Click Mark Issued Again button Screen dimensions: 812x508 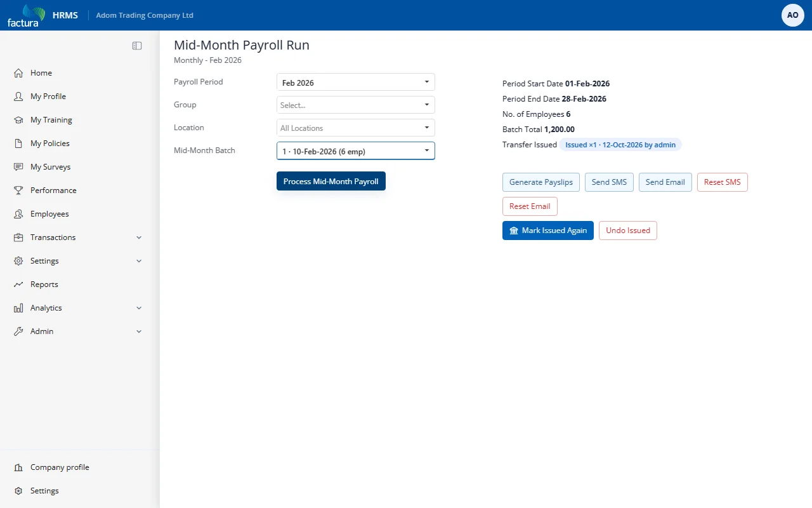[548, 231]
